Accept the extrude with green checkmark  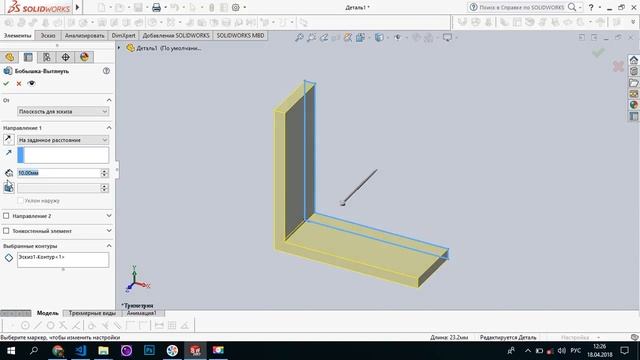[6, 83]
